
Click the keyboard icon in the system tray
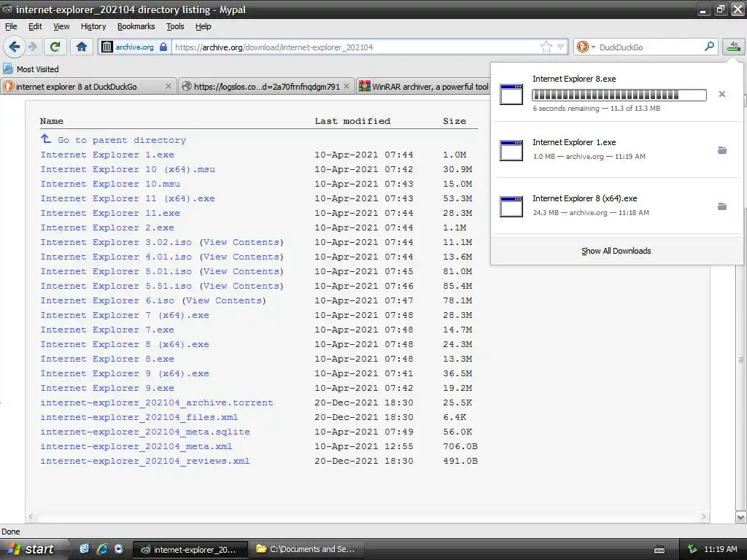[x=659, y=550]
